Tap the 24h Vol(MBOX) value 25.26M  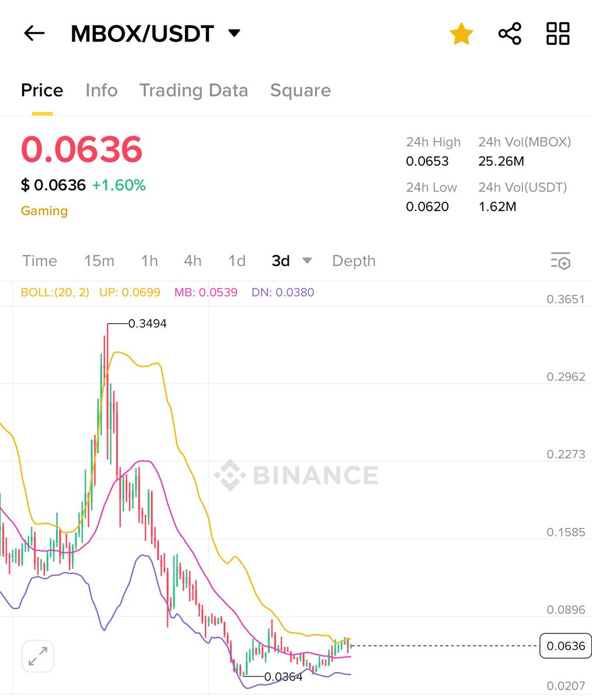coord(502,161)
